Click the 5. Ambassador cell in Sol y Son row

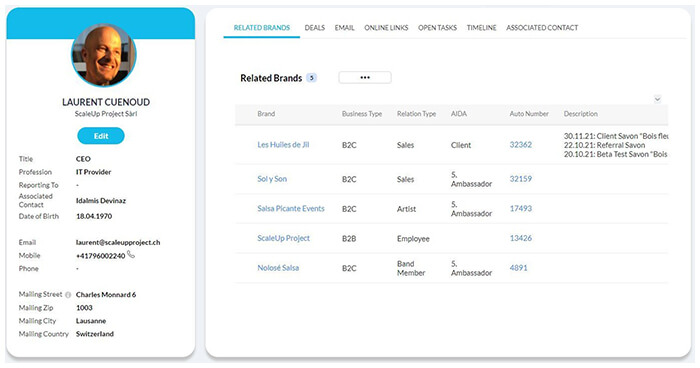click(x=471, y=179)
